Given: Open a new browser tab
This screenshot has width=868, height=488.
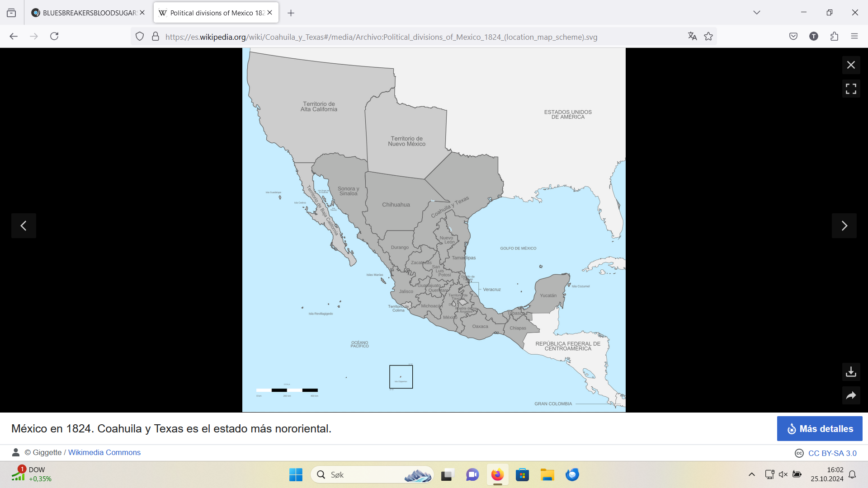Looking at the screenshot, I should pyautogui.click(x=291, y=13).
